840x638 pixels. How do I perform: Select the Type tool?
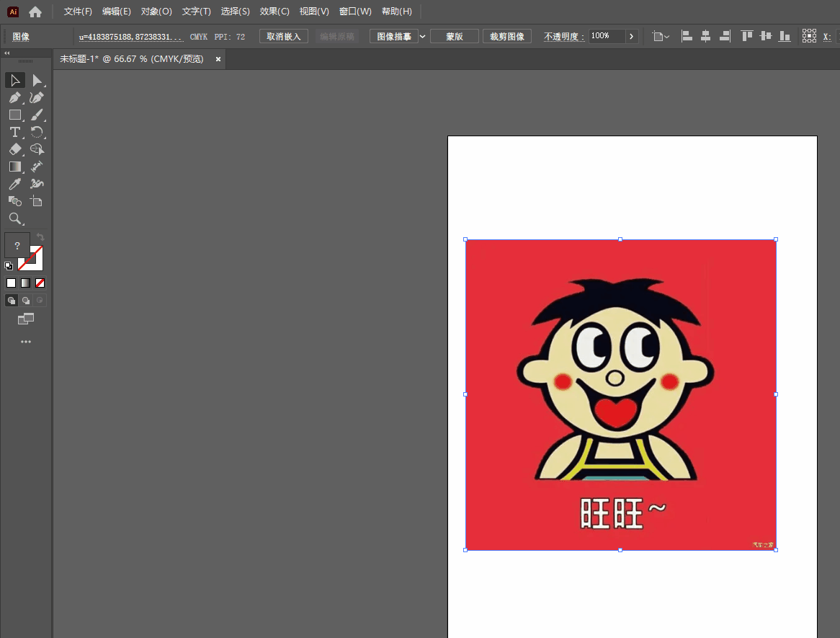pyautogui.click(x=15, y=132)
